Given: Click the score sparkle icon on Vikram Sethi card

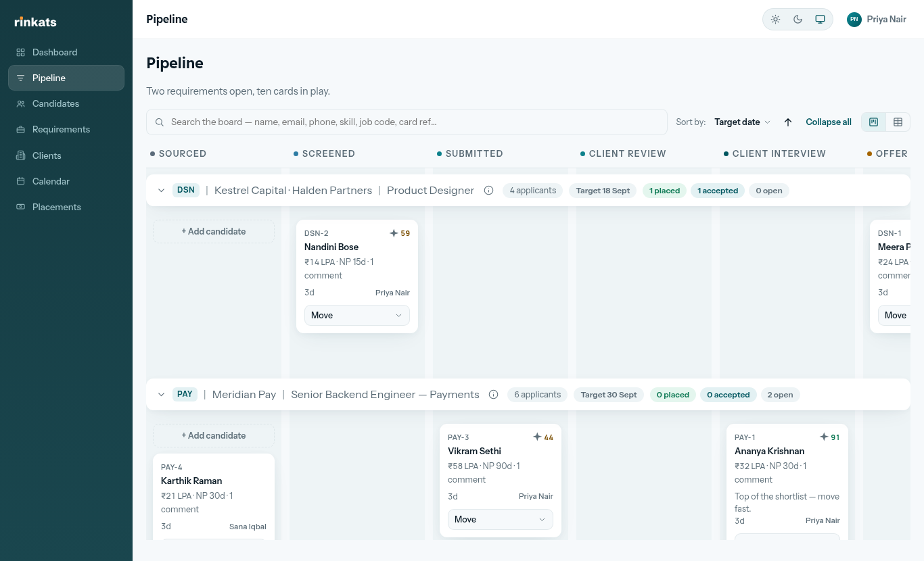Looking at the screenshot, I should coord(537,437).
